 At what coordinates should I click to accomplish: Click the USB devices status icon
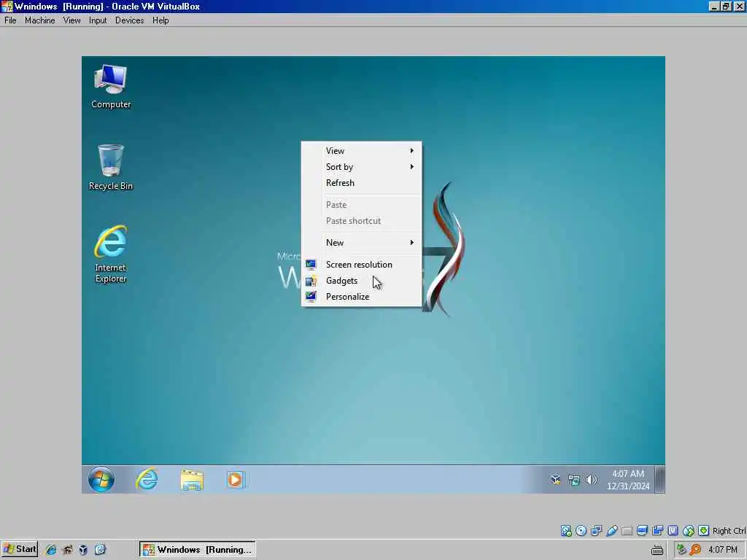pyautogui.click(x=612, y=531)
